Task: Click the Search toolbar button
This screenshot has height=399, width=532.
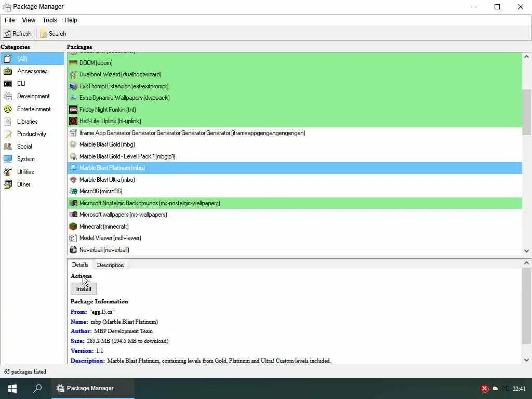Action: (54, 34)
